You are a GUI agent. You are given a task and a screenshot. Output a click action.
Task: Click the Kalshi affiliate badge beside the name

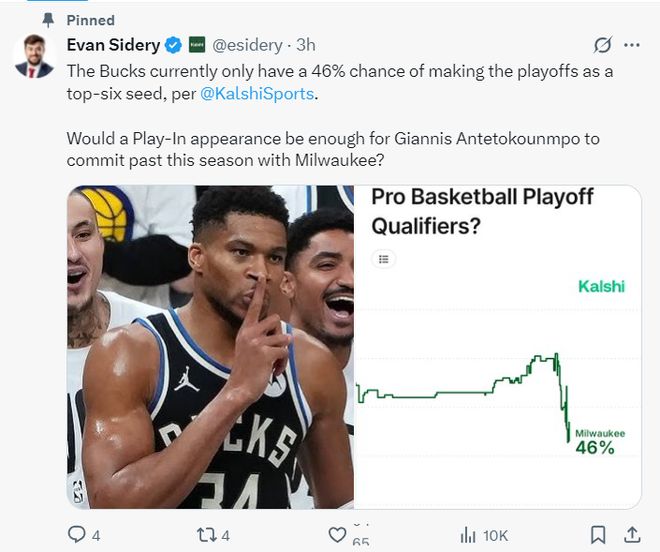[197, 45]
